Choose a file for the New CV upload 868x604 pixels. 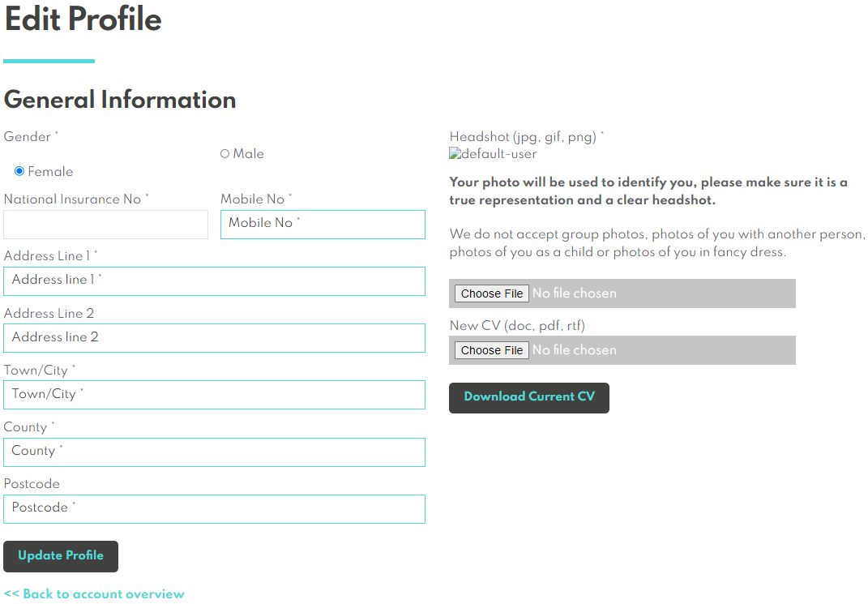492,350
